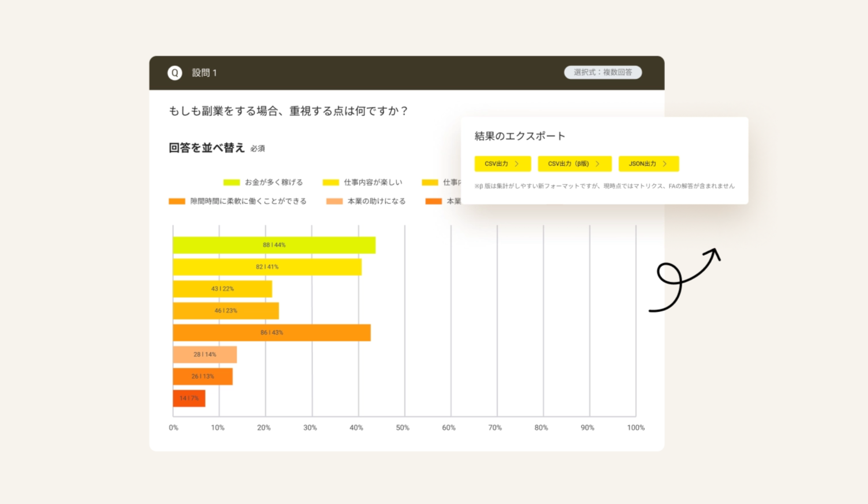Click the 88 | 44% bar
This screenshot has width=868, height=504.
[x=274, y=245]
